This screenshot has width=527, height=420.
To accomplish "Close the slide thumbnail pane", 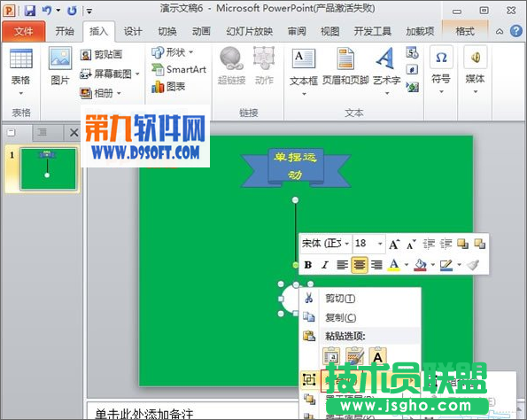I will (74, 133).
